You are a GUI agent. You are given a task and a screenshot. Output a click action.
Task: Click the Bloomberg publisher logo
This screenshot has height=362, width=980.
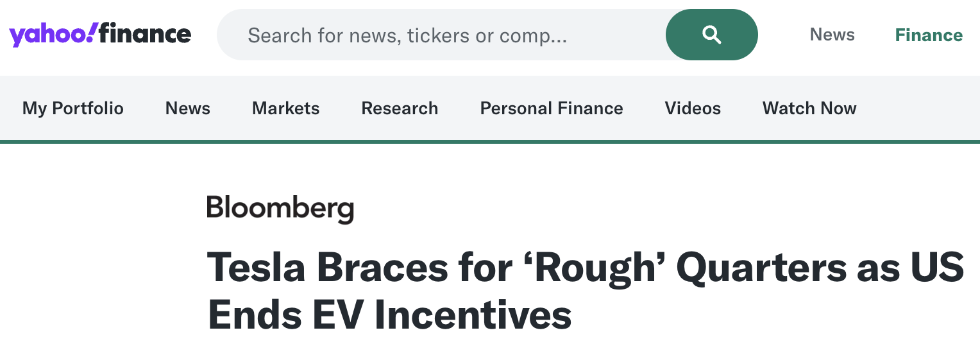click(280, 209)
